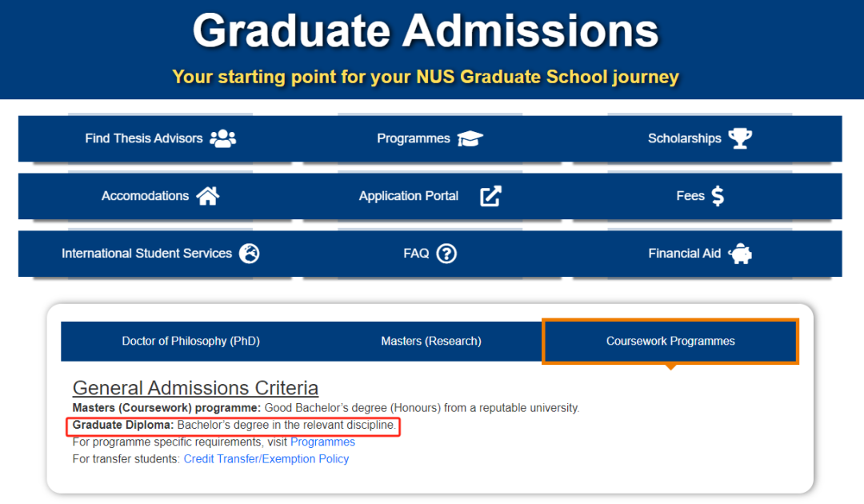Image resolution: width=864 pixels, height=504 pixels.
Task: Click the question mark icon beside FAQ
Action: [x=446, y=254]
